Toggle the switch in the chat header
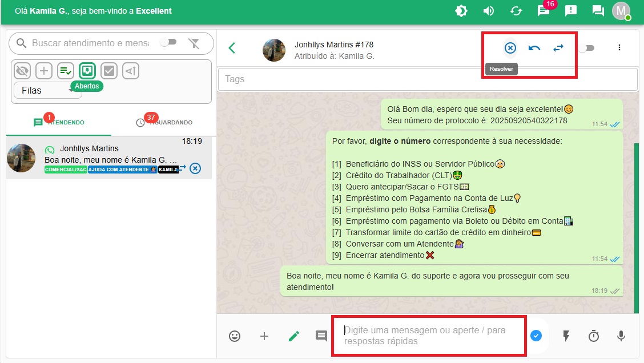Viewport: 644px width, 363px height. point(586,49)
